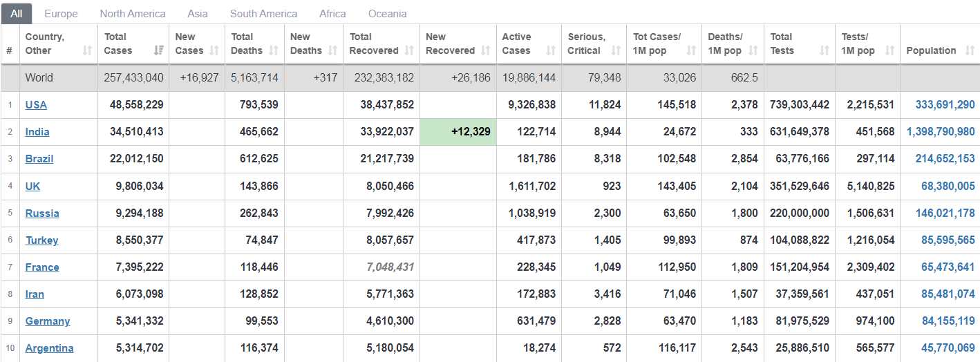Screen dimensions: 980x362
Task: Sort table by Total Deaths arrows
Action: [274, 50]
